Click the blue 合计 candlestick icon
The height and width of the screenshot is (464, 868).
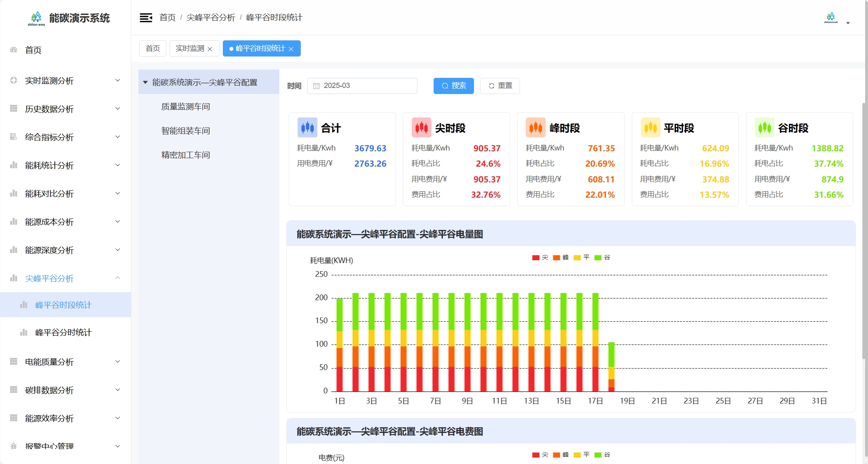click(307, 128)
